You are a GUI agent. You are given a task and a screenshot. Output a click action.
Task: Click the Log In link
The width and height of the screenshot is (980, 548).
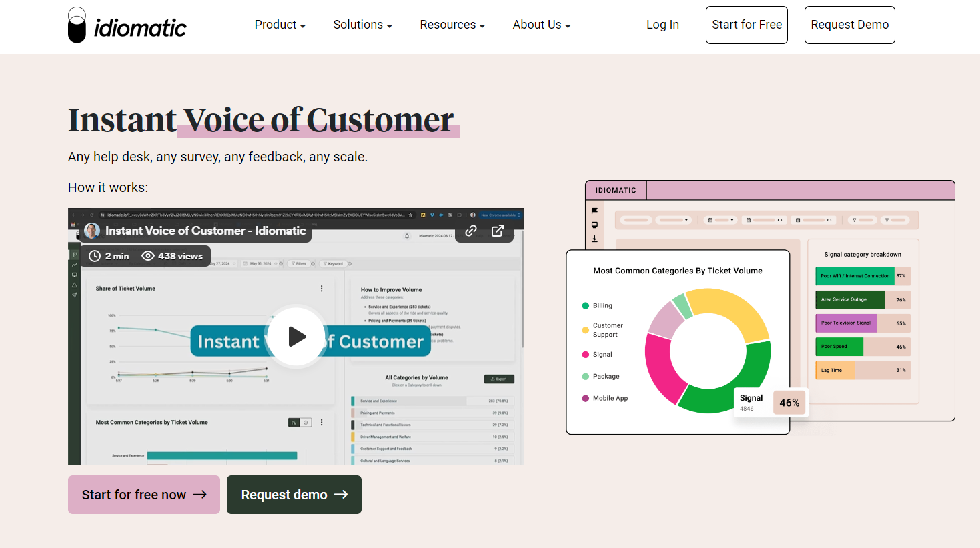point(662,25)
